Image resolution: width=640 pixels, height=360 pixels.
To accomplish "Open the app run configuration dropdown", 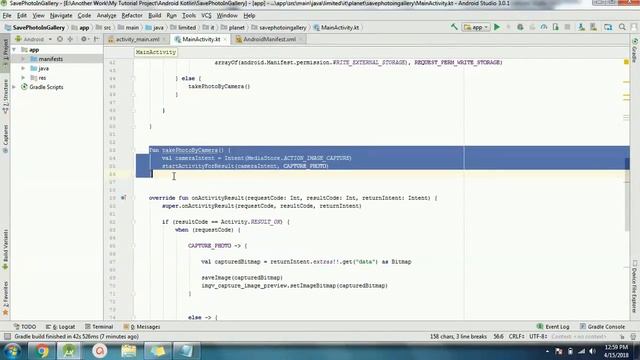I will (476, 27).
